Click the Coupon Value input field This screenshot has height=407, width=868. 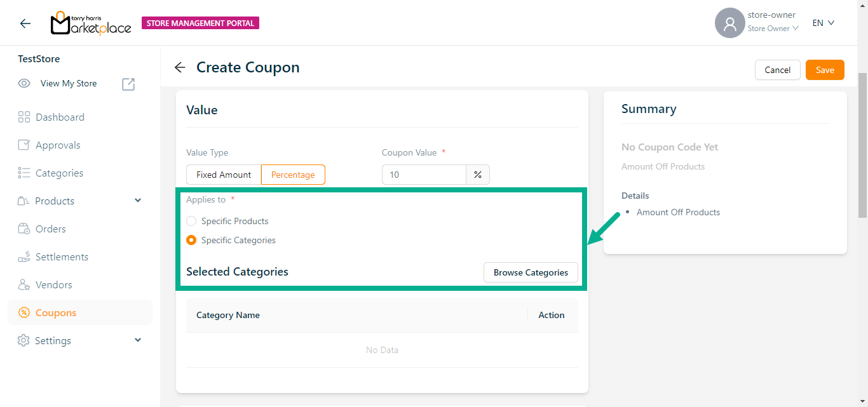coord(424,175)
